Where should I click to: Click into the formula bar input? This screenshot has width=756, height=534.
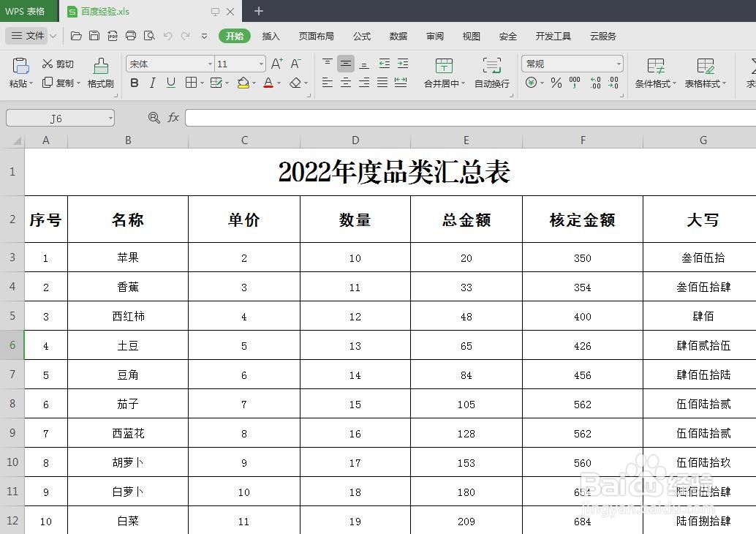point(471,118)
